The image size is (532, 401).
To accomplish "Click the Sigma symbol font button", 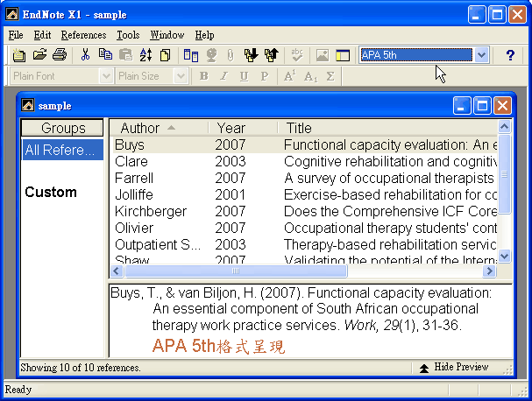I will (x=330, y=76).
